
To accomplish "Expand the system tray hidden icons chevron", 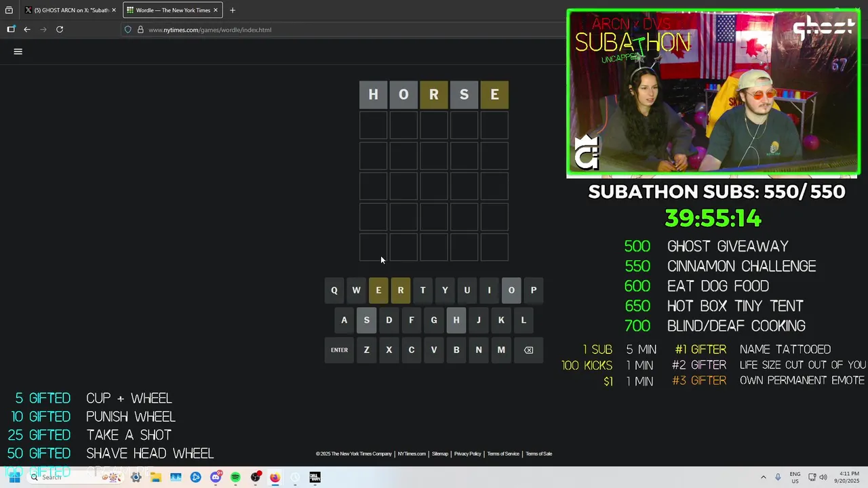I will tap(763, 477).
